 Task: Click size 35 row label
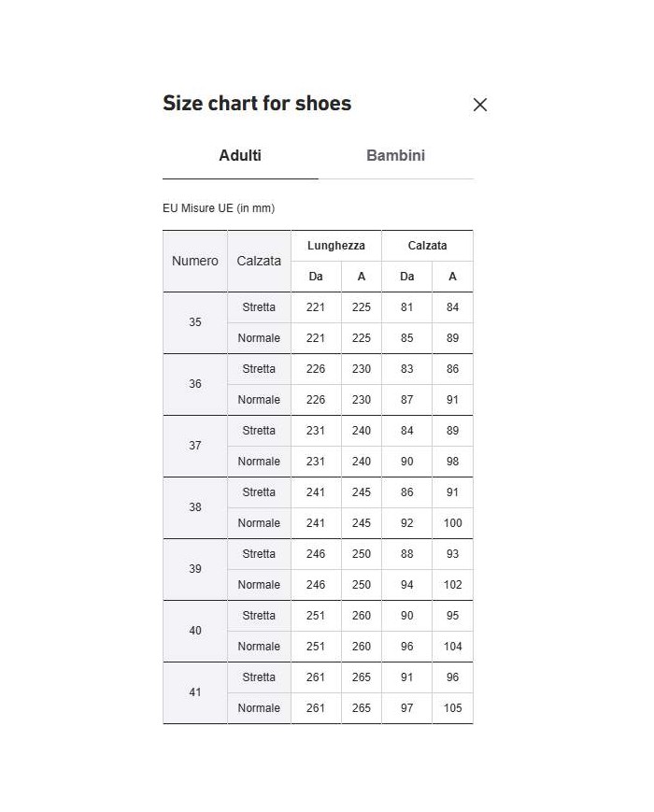(x=195, y=322)
